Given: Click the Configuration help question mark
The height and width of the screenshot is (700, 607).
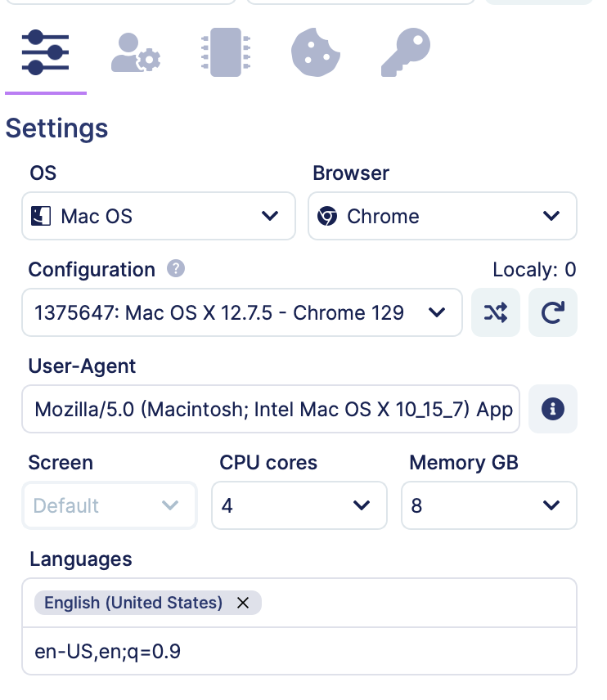Looking at the screenshot, I should pos(176,269).
